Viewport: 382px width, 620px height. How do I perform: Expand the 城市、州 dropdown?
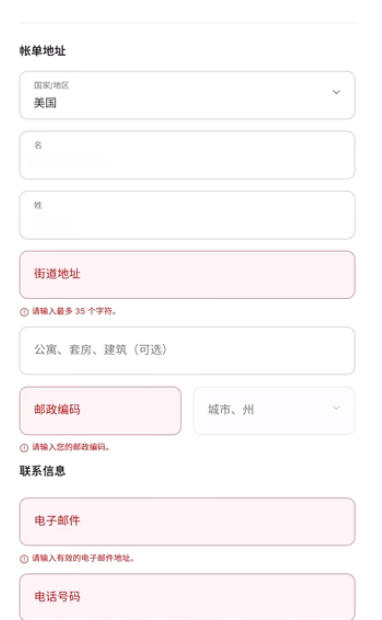(x=274, y=411)
